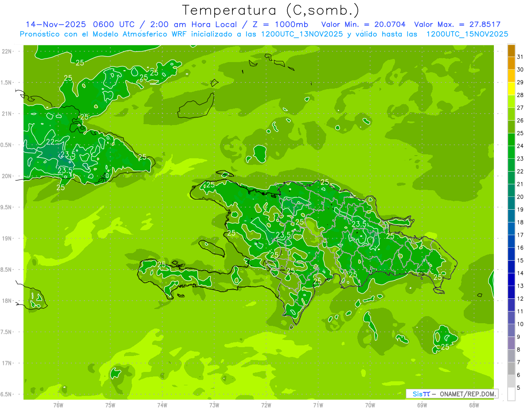Image resolution: width=532 pixels, height=411 pixels.
Task: Select the "Valor Min. = 20.0704" reading
Action: 363,24
